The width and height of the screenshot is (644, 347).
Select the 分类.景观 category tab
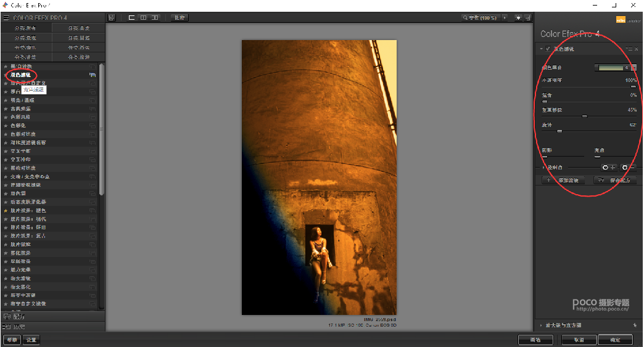(27, 38)
